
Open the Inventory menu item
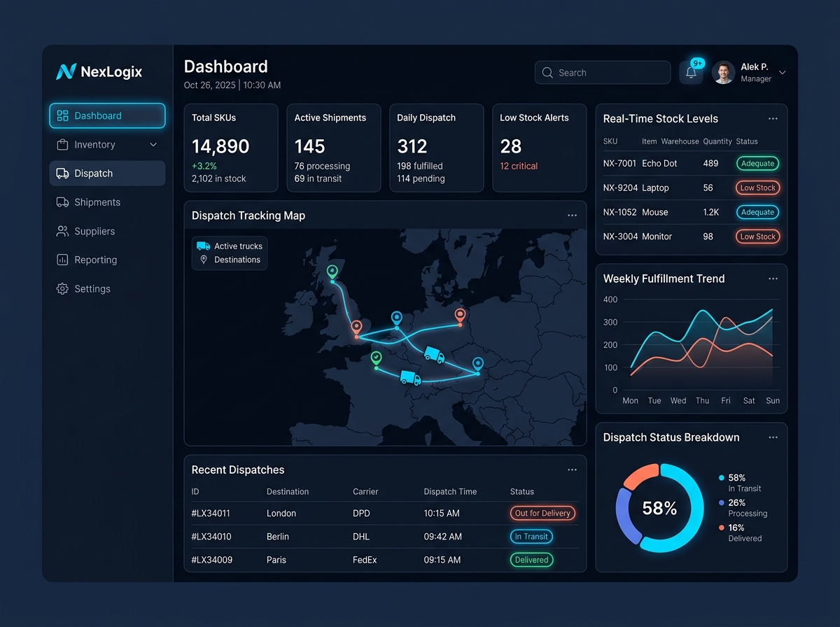point(107,145)
